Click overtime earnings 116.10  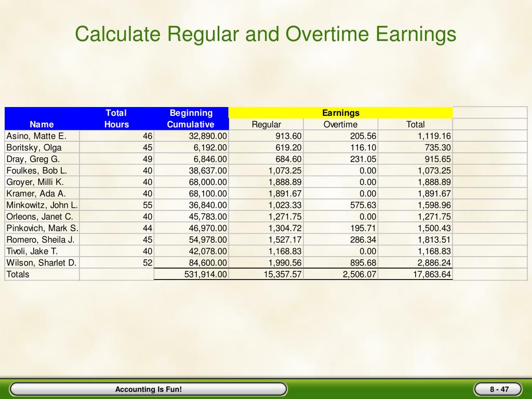363,148
